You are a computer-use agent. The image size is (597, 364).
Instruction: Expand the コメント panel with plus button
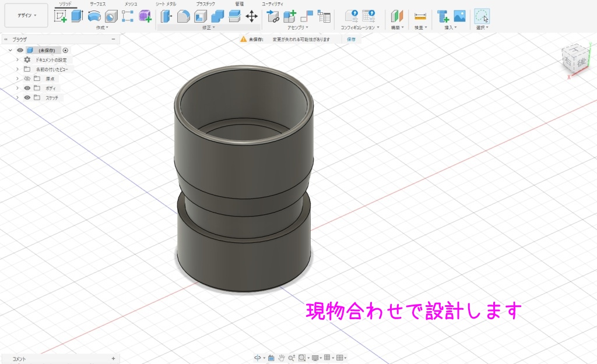click(x=113, y=359)
